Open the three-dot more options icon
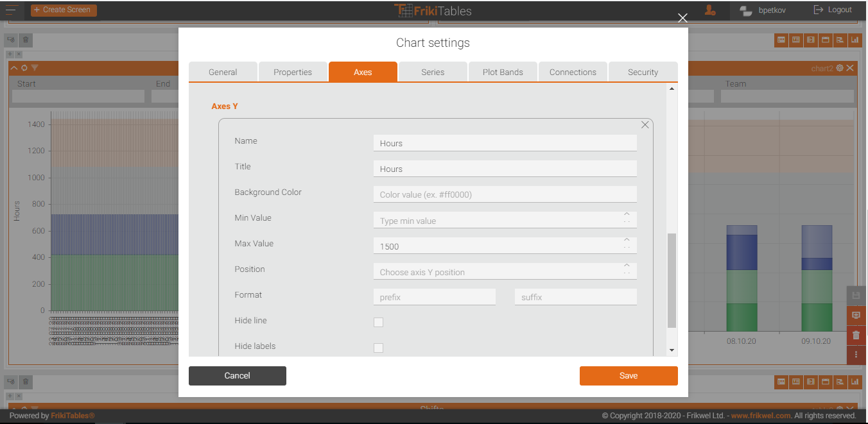The height and width of the screenshot is (424, 868). point(856,354)
